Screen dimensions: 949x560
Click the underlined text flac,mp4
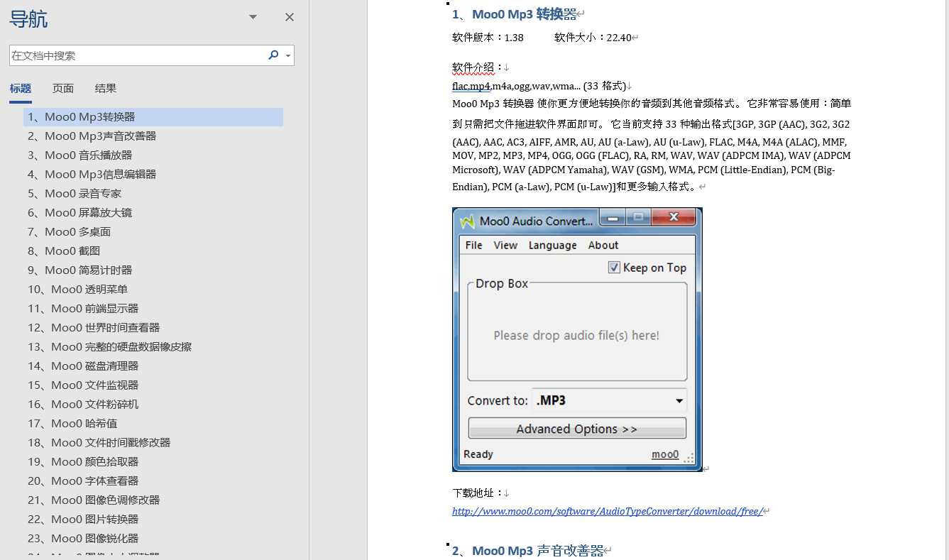(x=471, y=86)
